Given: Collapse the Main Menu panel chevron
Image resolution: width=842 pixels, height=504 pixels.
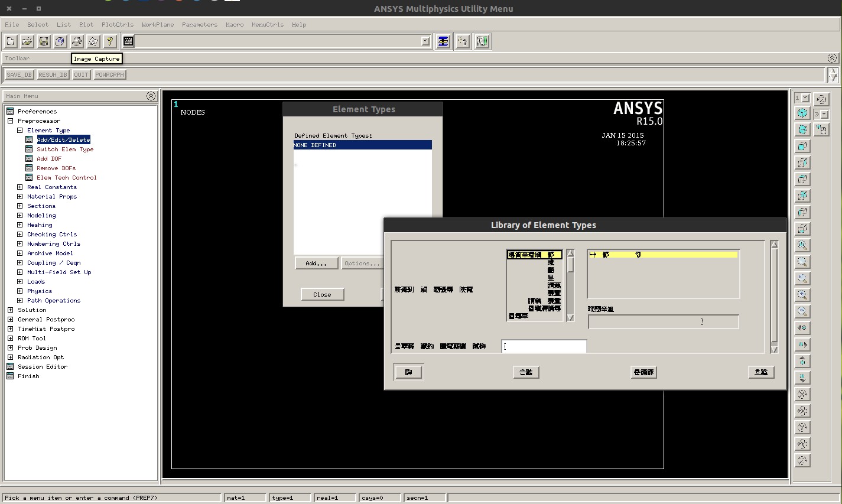Looking at the screenshot, I should pos(151,96).
